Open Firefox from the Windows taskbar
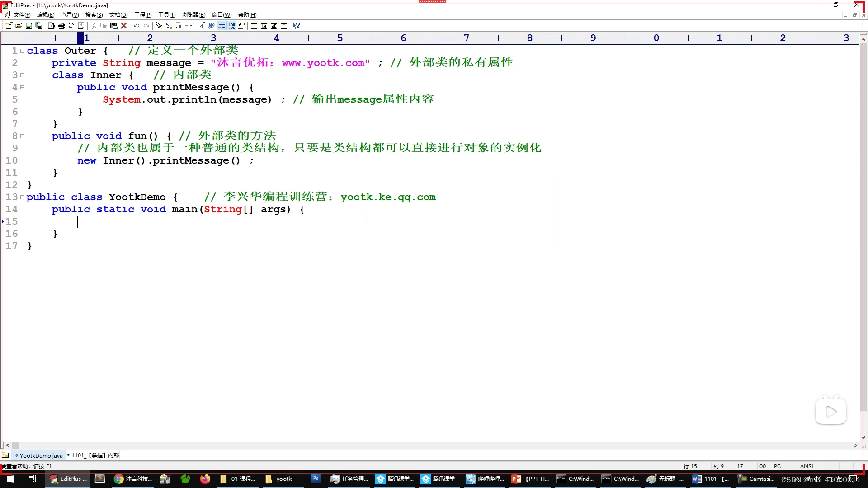This screenshot has height=488, width=868. tap(205, 479)
